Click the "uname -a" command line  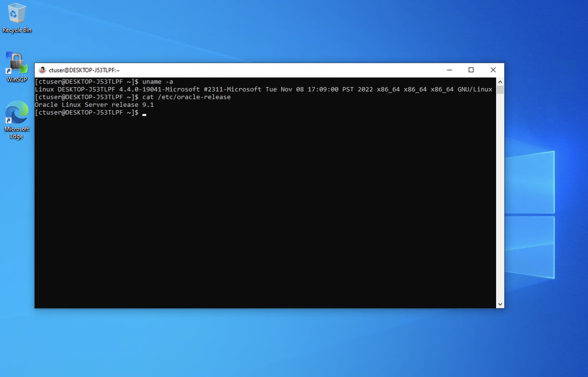(x=158, y=82)
